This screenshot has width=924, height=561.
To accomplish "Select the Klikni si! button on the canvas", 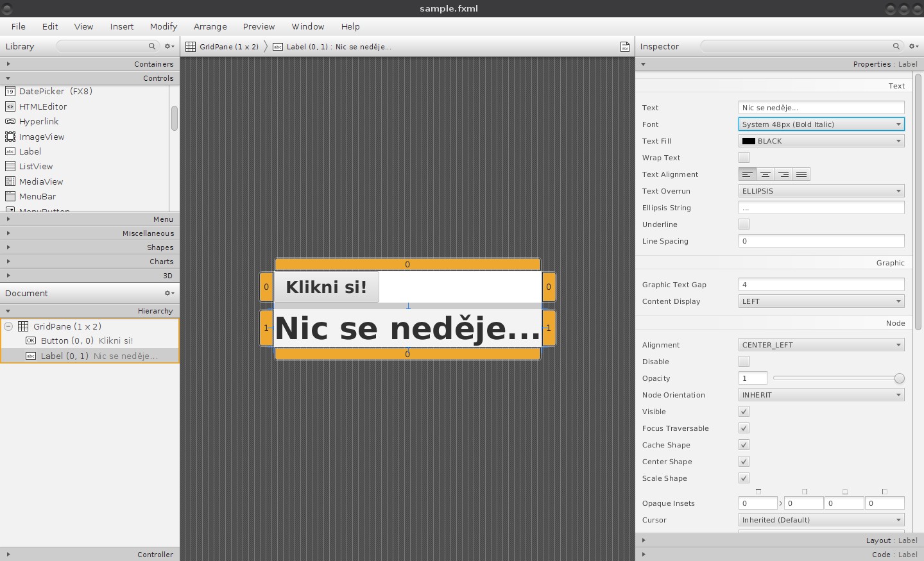I will coord(326,287).
